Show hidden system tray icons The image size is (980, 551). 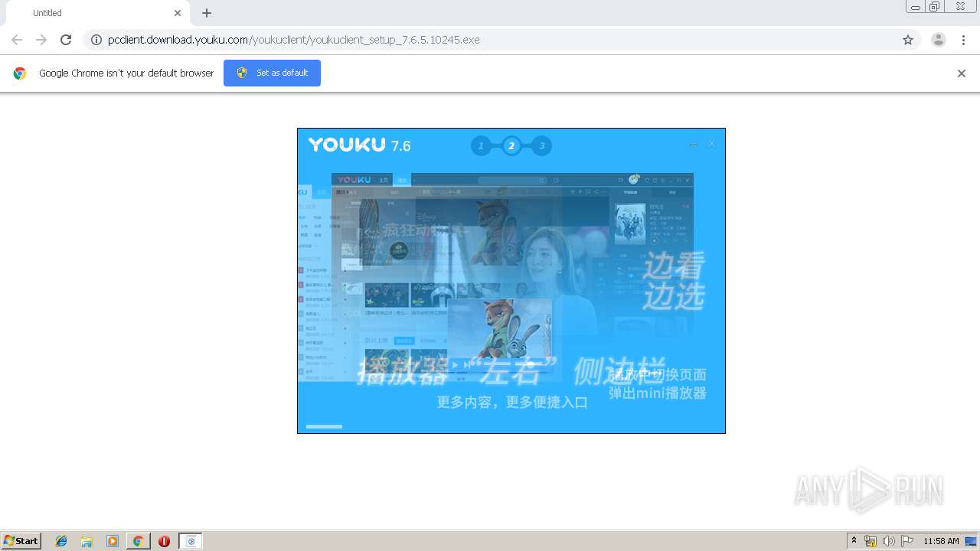coord(854,541)
